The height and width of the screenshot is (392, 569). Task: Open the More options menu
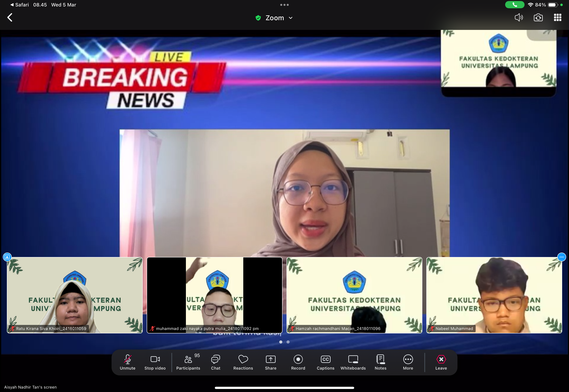(x=408, y=362)
